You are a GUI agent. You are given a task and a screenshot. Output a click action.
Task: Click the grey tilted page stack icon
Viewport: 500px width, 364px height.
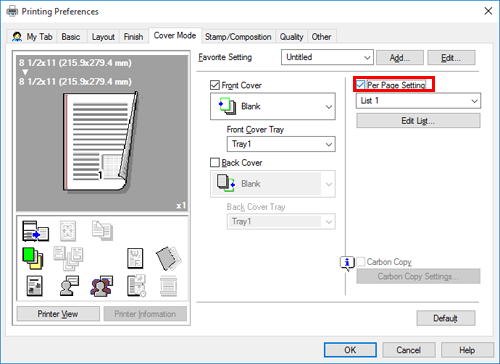coord(169,258)
